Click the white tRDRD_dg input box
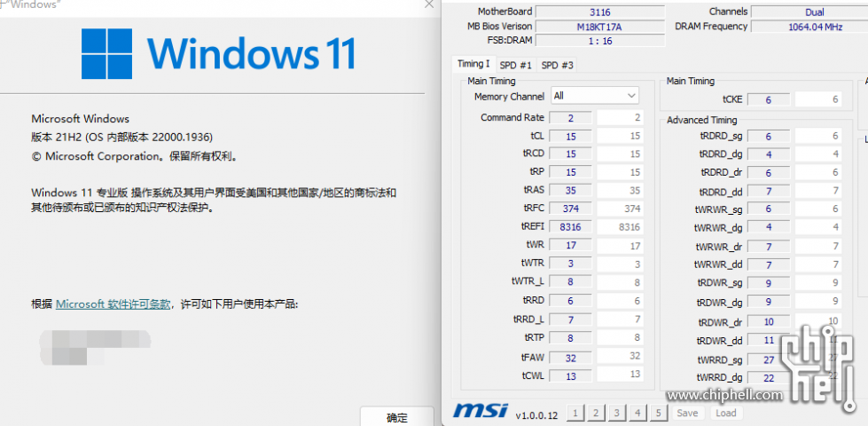 pyautogui.click(x=818, y=154)
